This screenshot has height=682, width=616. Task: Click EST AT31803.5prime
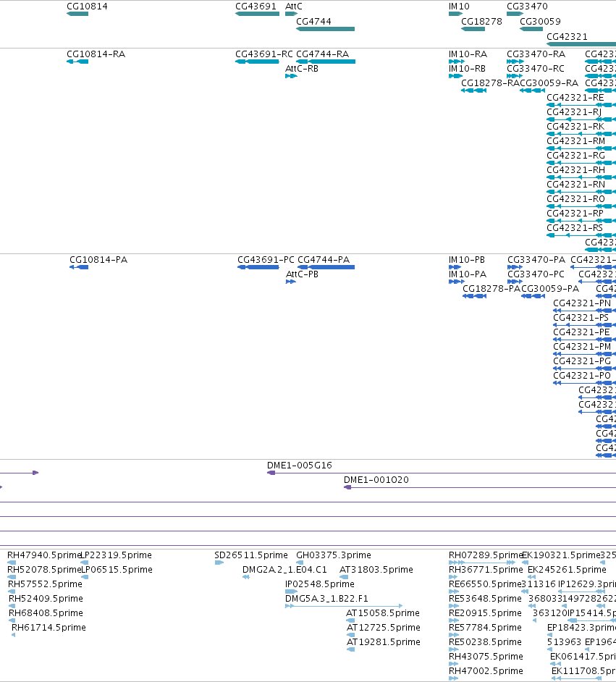pos(376,570)
